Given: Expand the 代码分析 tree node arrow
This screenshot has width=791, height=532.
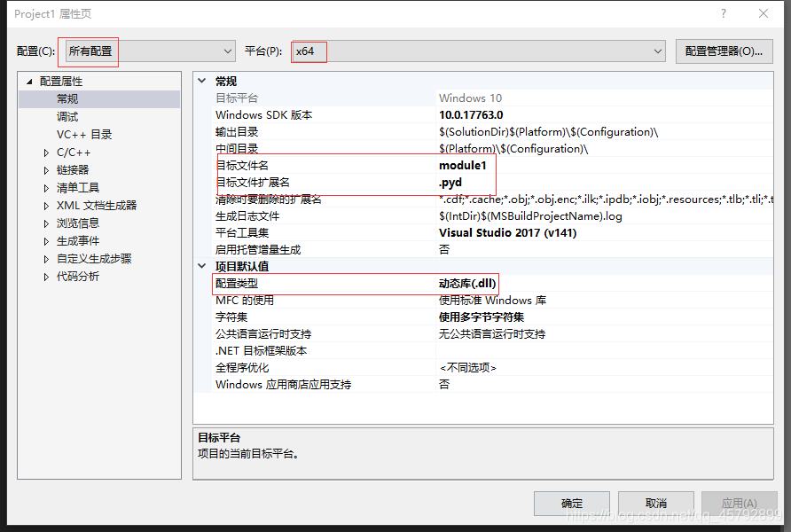Looking at the screenshot, I should coord(46,277).
